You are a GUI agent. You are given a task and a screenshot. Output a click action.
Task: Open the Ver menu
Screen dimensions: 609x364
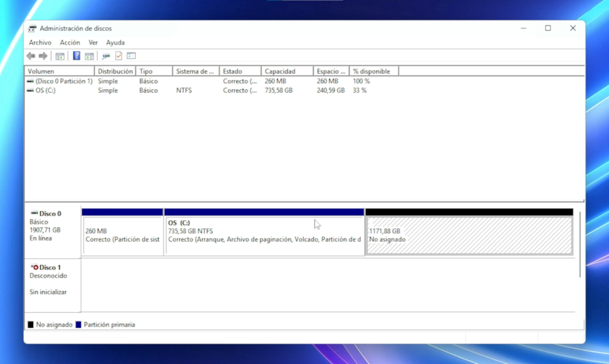pyautogui.click(x=93, y=42)
